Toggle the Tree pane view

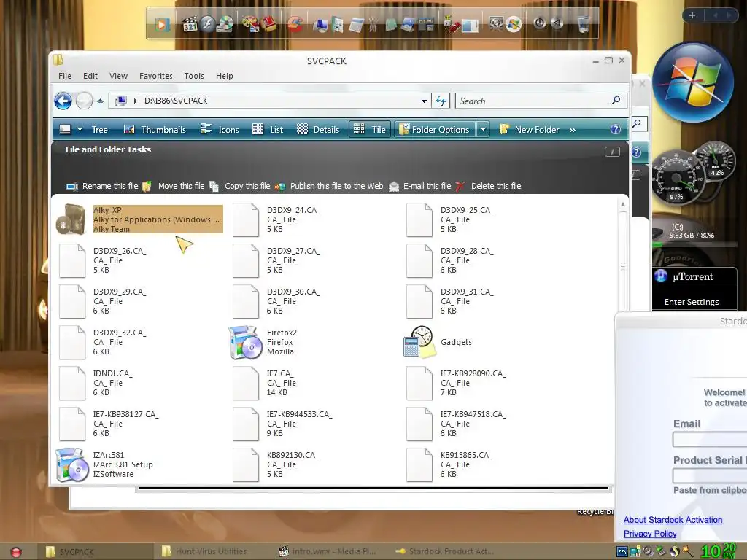pyautogui.click(x=99, y=130)
